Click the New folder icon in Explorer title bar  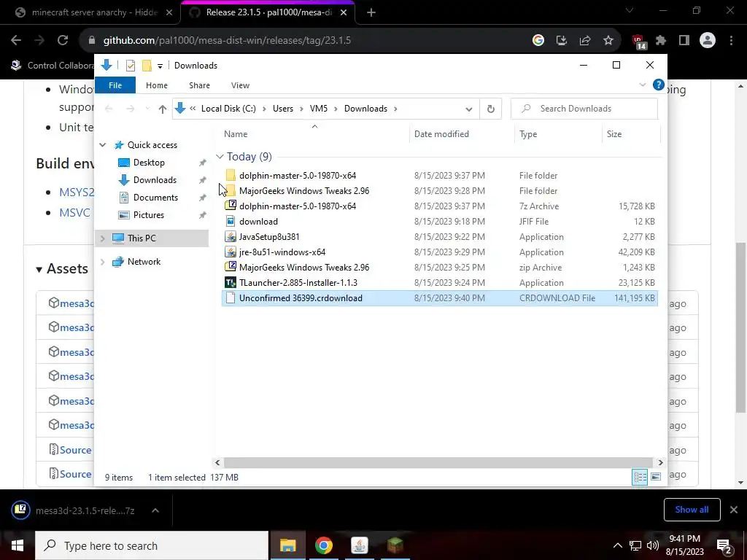point(147,66)
